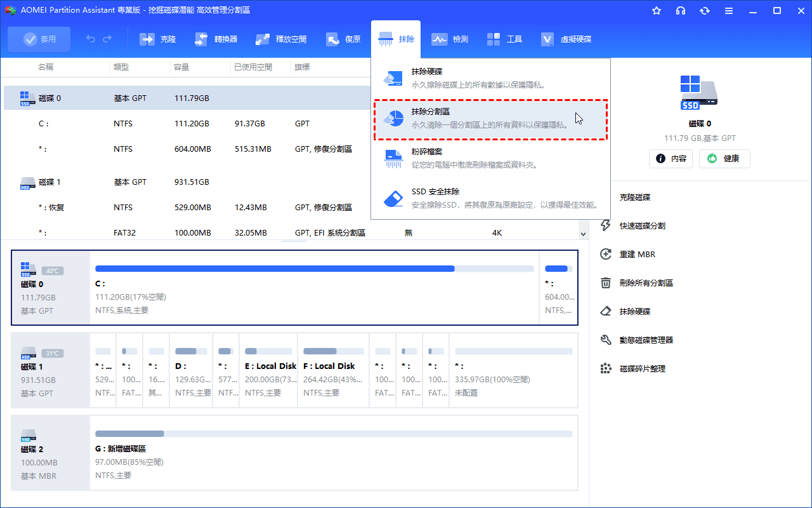Open the 轉換器 (Converter) tool

216,39
